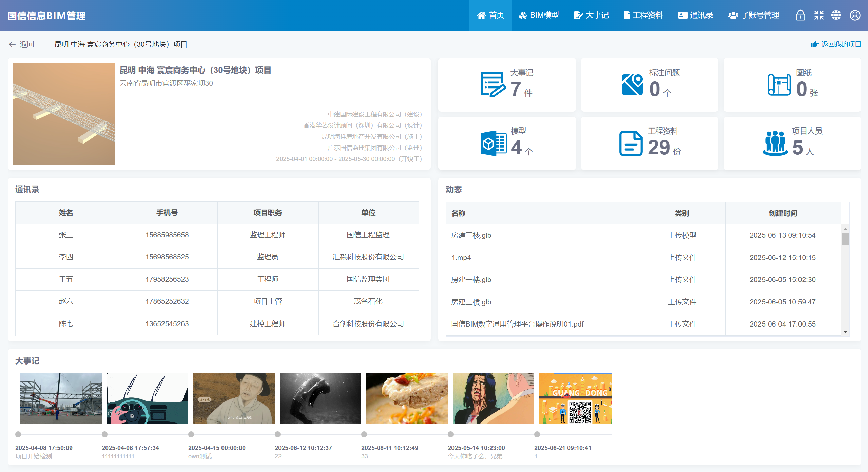Click the 4 个 model count
The image size is (868, 472).
[x=522, y=147]
